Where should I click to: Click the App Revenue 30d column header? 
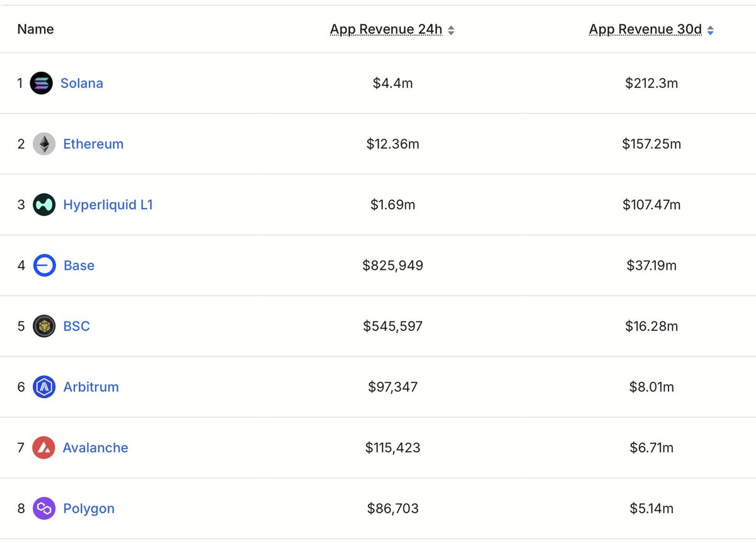point(645,30)
